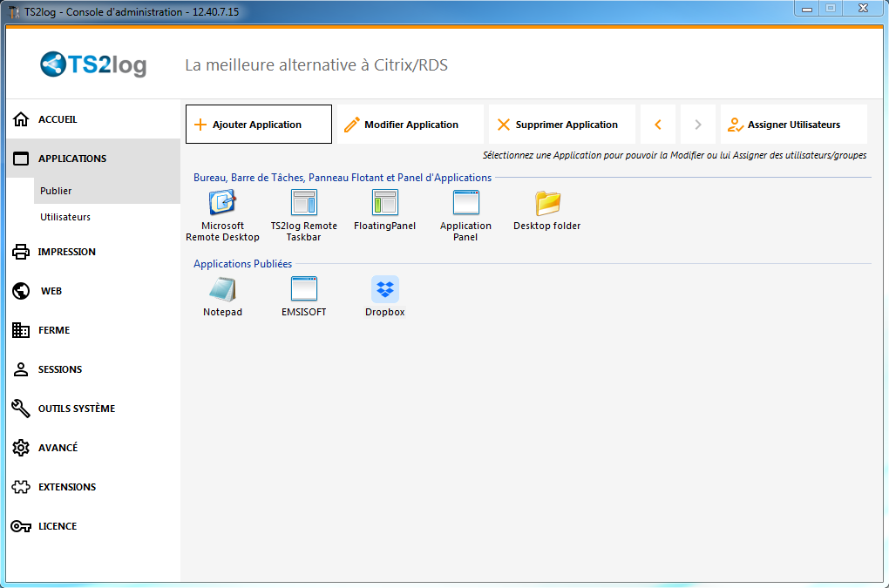889x588 pixels.
Task: Click the house icon next to Accueil
Action: tap(21, 119)
